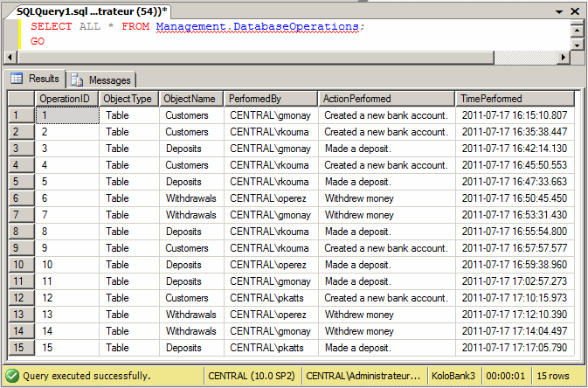This screenshot has width=588, height=388.
Task: Select row header 15 in results grid
Action: pyautogui.click(x=21, y=348)
